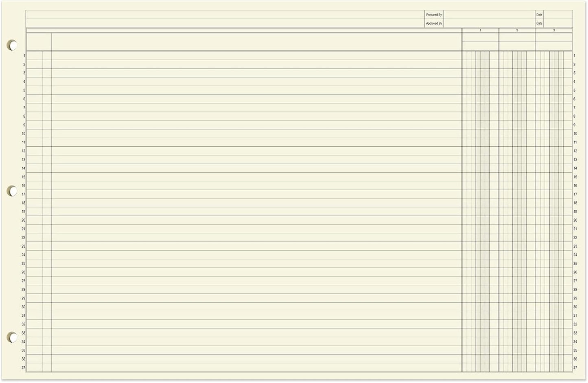Click numbered column header 1
This screenshot has height=383, width=588.
[x=480, y=30]
